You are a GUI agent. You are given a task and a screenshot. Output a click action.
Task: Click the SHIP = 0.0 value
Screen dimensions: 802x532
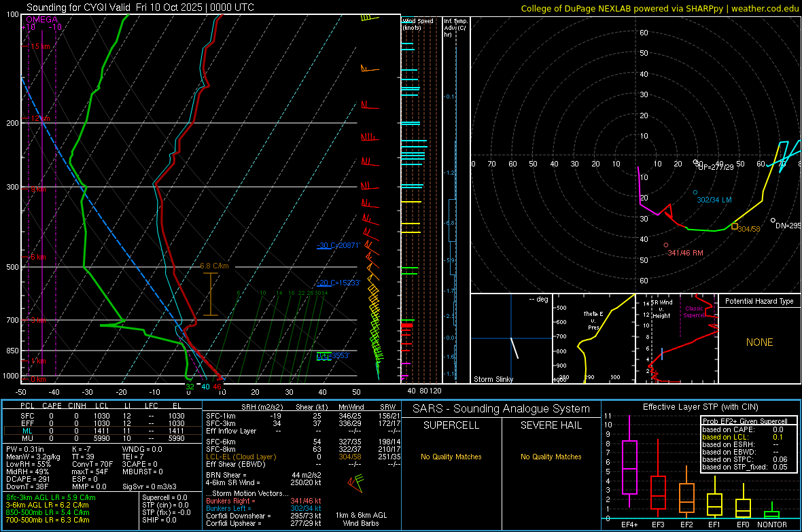tap(159, 520)
